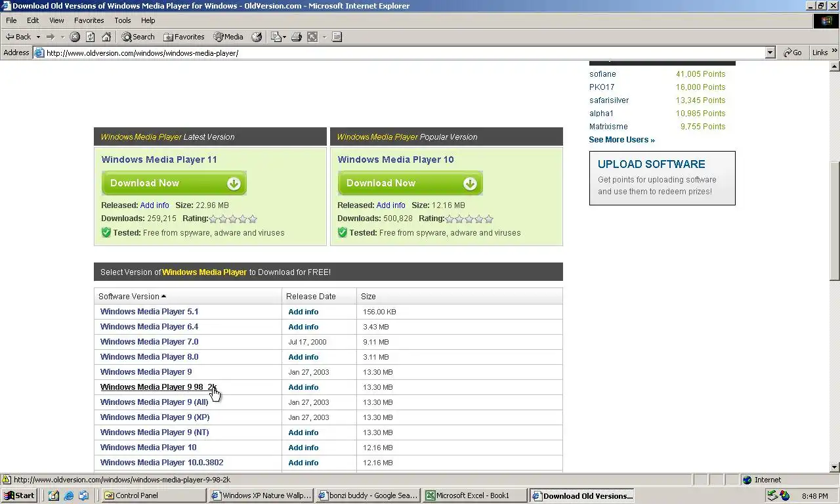This screenshot has width=840, height=504.
Task: Click the last icon on the IE toolbar
Action: (337, 37)
